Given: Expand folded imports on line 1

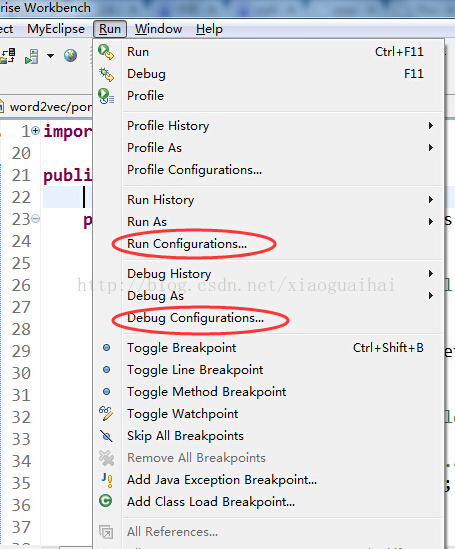Looking at the screenshot, I should coord(35,131).
